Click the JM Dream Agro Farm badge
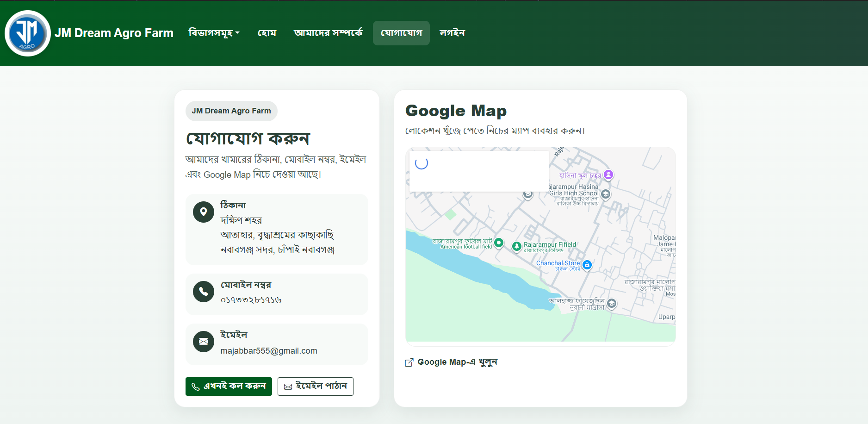 click(231, 111)
